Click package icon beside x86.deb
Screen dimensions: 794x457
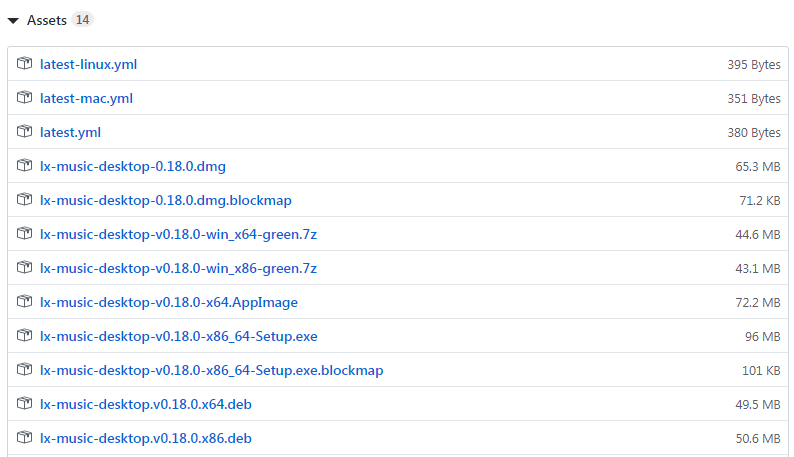tap(24, 437)
